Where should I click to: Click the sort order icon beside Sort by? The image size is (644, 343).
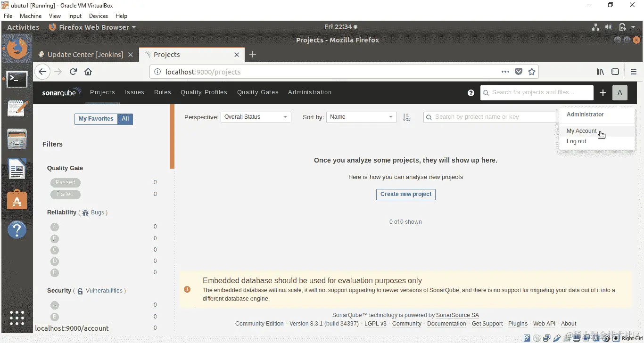click(x=407, y=117)
